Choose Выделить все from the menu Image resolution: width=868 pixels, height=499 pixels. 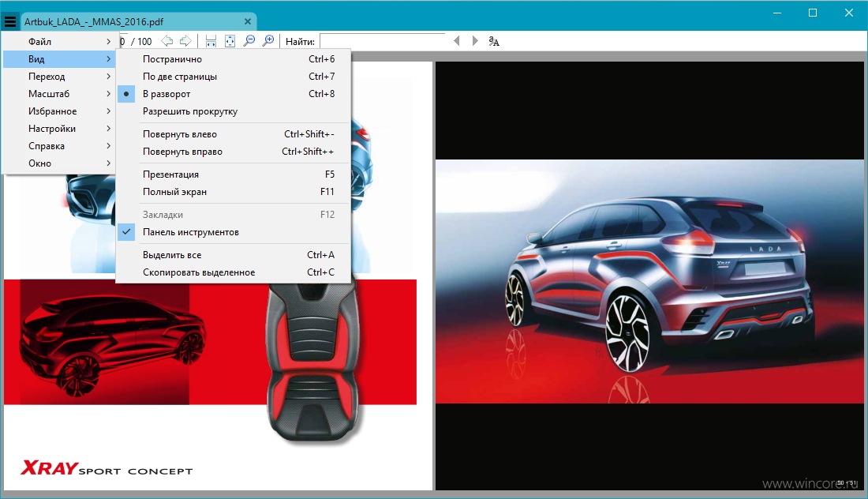(234, 255)
